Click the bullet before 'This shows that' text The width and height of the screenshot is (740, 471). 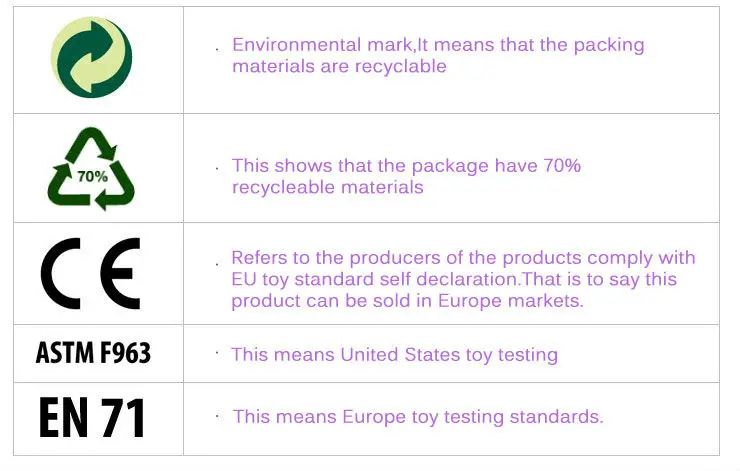pyautogui.click(x=217, y=167)
